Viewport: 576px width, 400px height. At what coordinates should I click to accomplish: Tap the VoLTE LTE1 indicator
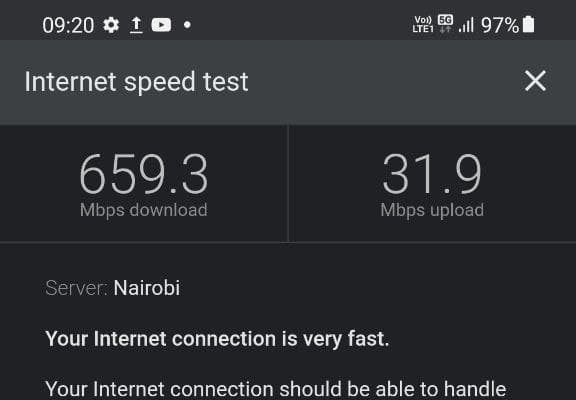[423, 25]
